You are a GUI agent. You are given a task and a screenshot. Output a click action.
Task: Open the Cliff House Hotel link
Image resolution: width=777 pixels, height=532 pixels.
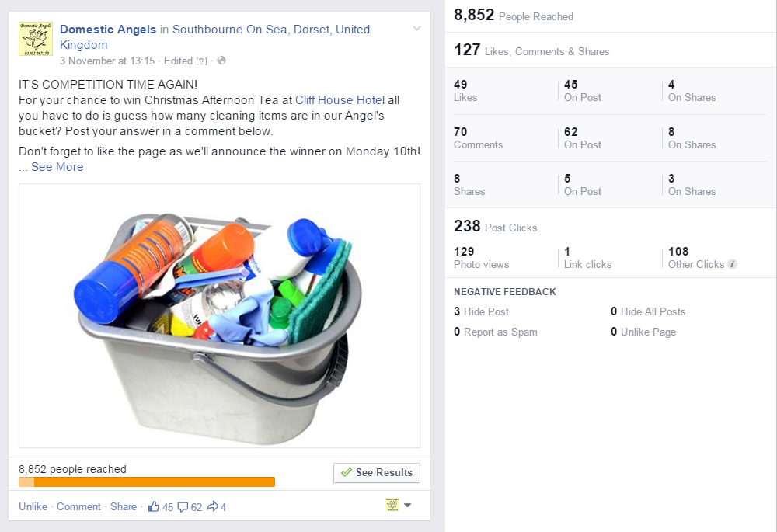(340, 100)
